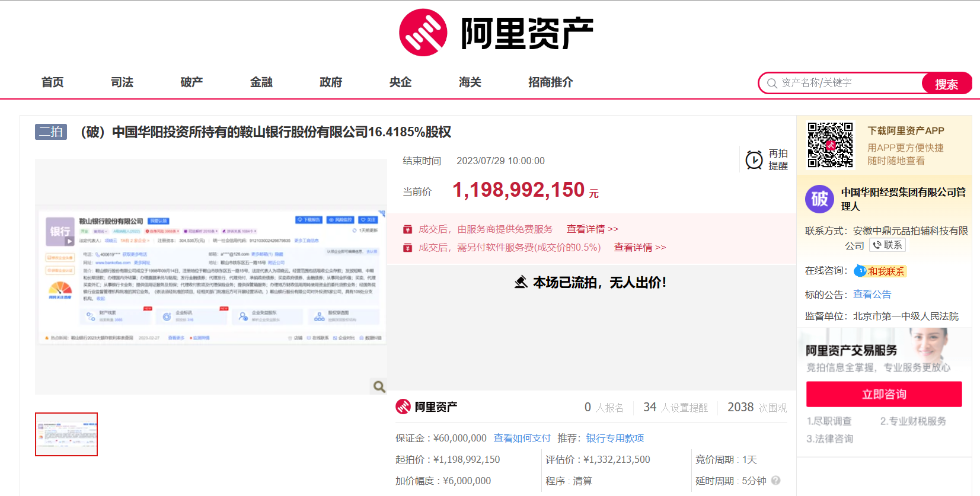Click the 再拍提醒 label
Viewport: 980px width, 496px height.
(778, 160)
